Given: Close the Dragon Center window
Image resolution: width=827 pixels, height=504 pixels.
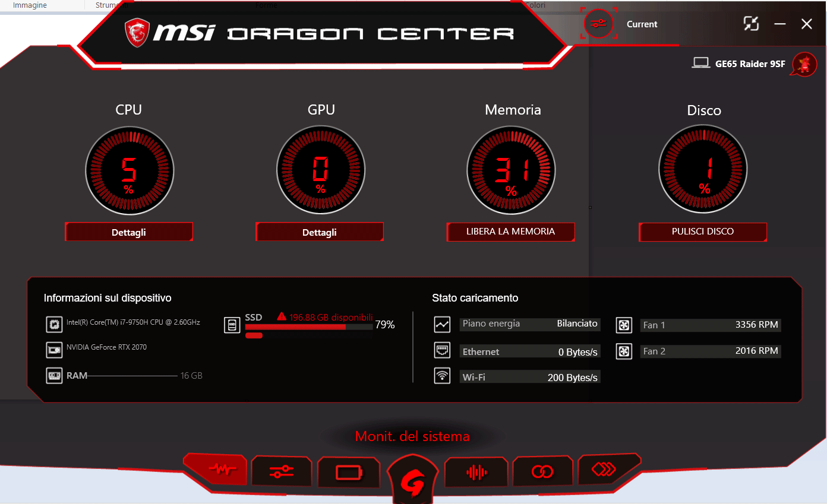Looking at the screenshot, I should tap(807, 24).
